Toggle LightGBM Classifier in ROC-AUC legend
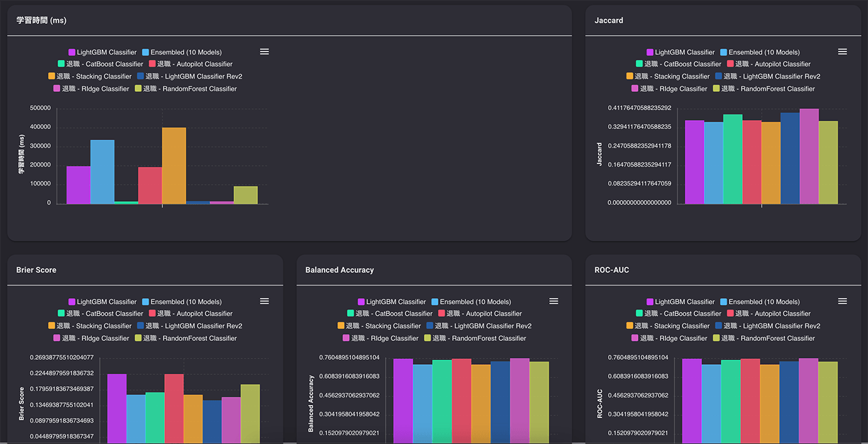The height and width of the screenshot is (444, 868). point(681,302)
